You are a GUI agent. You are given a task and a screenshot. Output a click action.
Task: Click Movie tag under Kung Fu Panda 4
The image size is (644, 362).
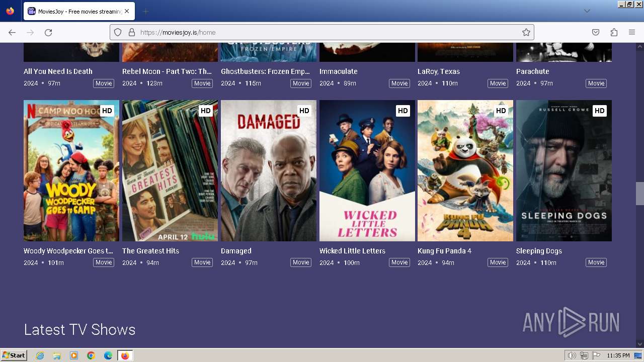[x=498, y=262]
